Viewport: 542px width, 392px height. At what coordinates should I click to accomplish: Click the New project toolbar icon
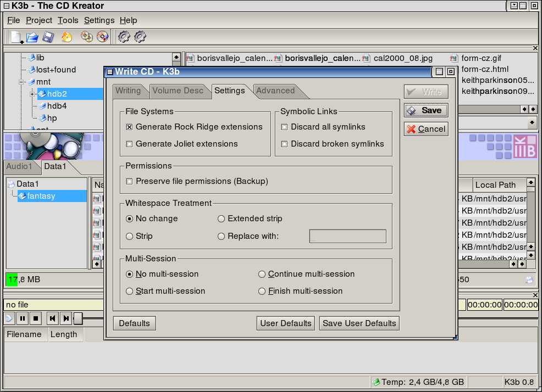pos(16,37)
